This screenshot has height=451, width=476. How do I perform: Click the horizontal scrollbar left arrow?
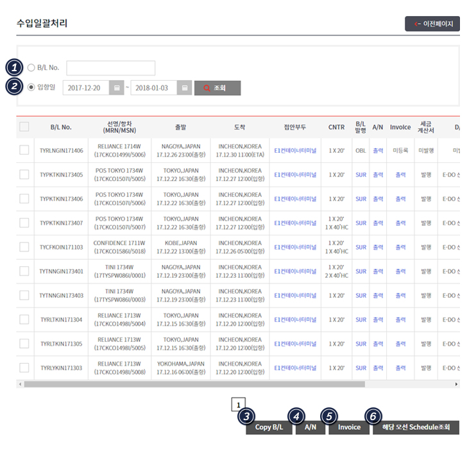(20, 384)
